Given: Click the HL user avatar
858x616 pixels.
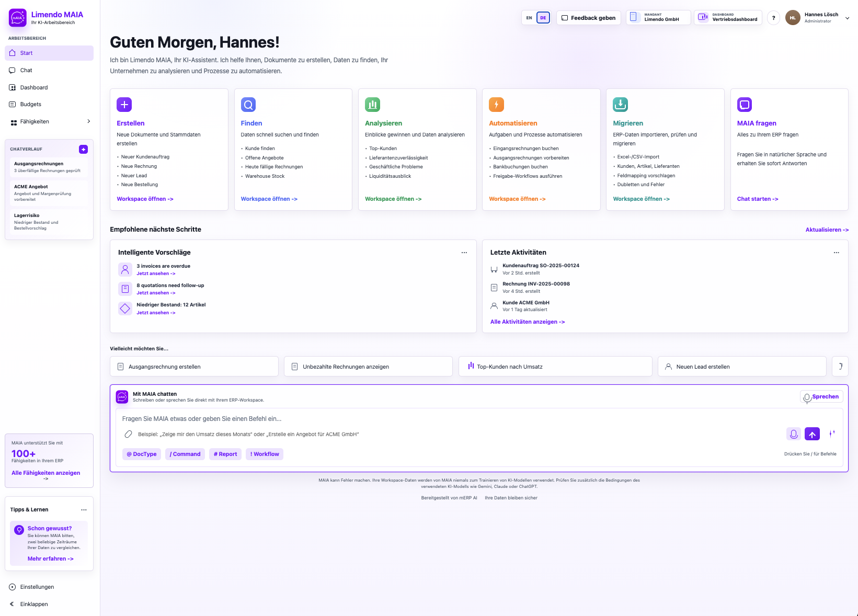Looking at the screenshot, I should 793,18.
